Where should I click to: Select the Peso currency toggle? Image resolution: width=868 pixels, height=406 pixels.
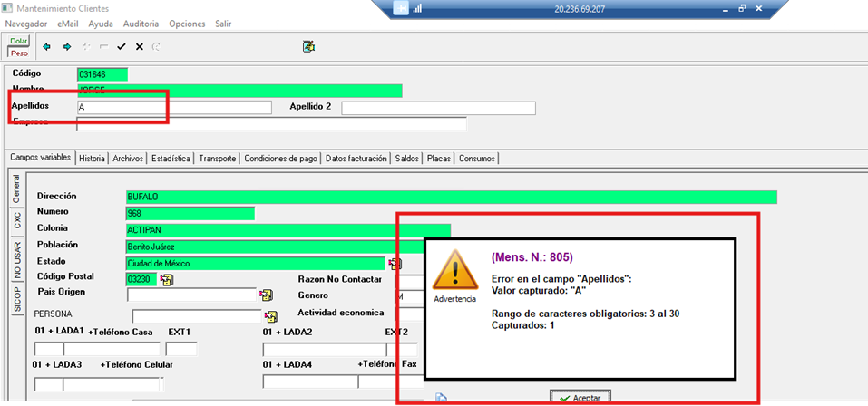(x=19, y=53)
